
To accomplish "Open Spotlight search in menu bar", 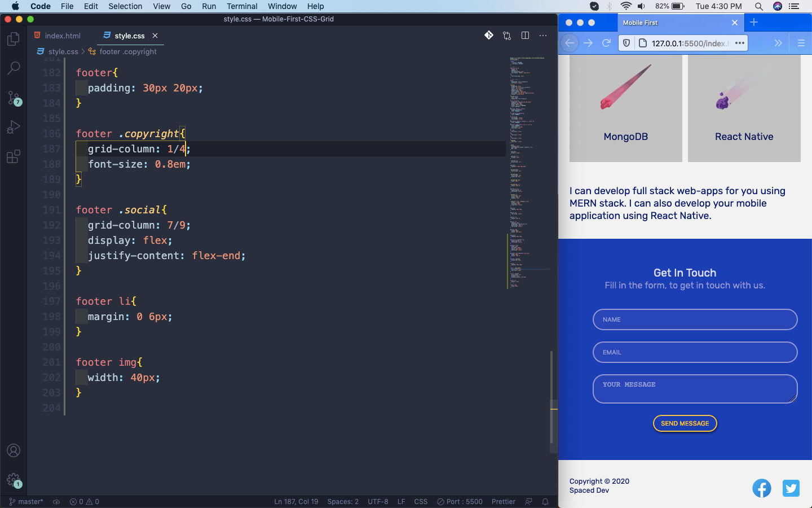I will tap(759, 6).
